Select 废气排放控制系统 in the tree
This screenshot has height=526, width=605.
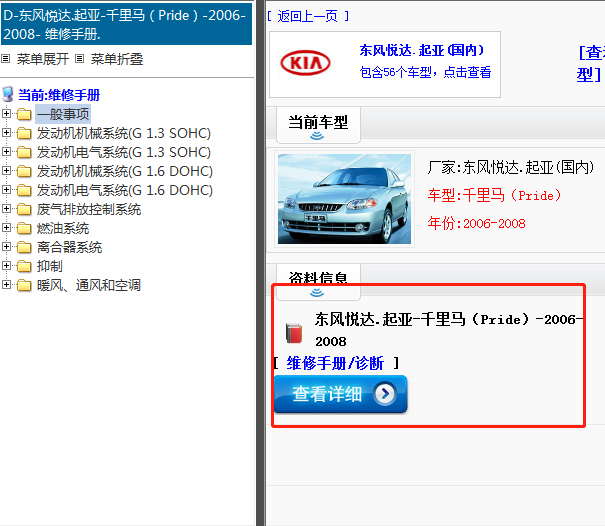pos(89,209)
